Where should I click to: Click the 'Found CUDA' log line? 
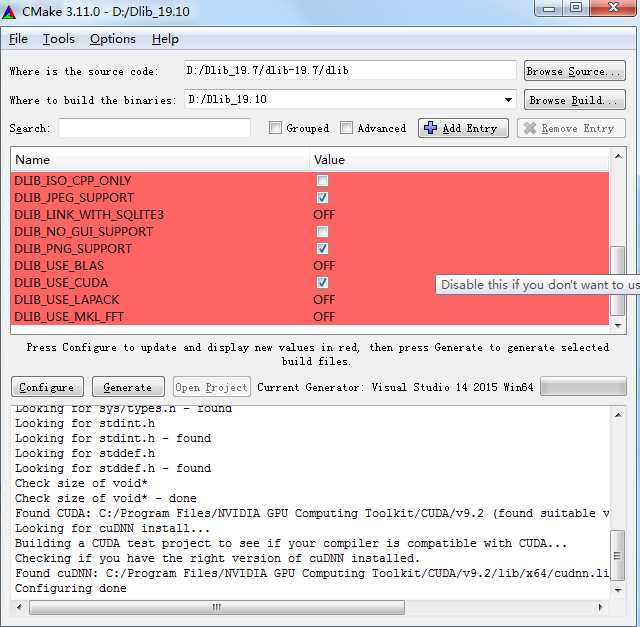[312, 513]
